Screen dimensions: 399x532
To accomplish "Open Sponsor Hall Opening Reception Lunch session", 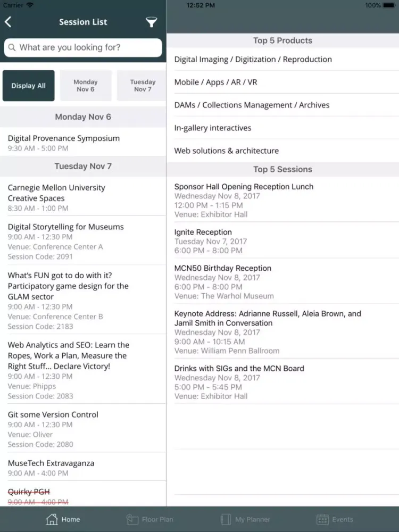I will [x=283, y=199].
